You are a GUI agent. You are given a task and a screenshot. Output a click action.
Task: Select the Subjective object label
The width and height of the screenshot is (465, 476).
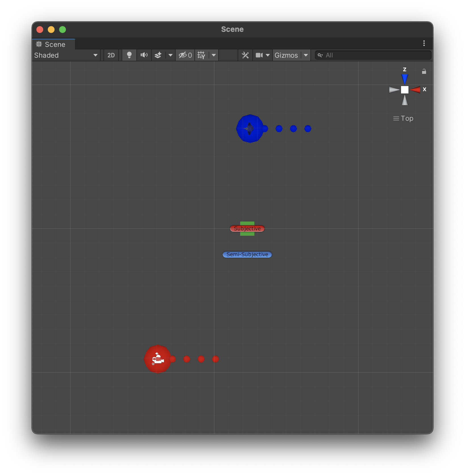click(x=247, y=229)
